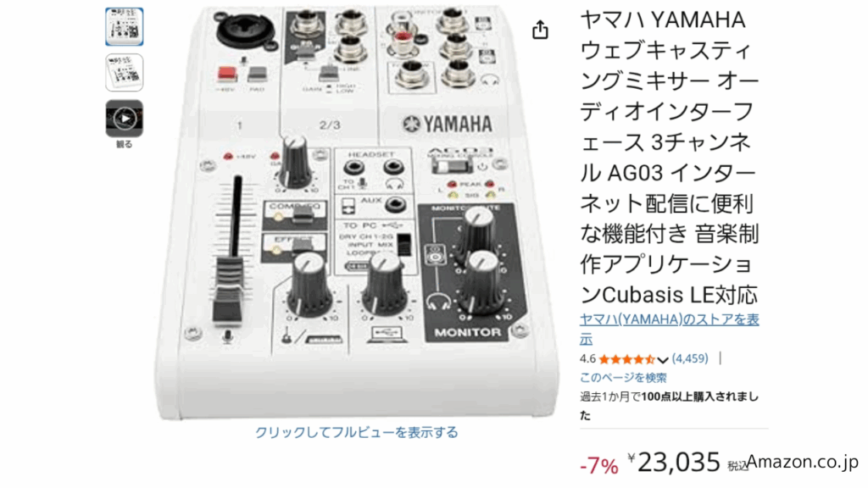Open the 4,459 customer reviews link
The image size is (868, 488).
point(690,358)
